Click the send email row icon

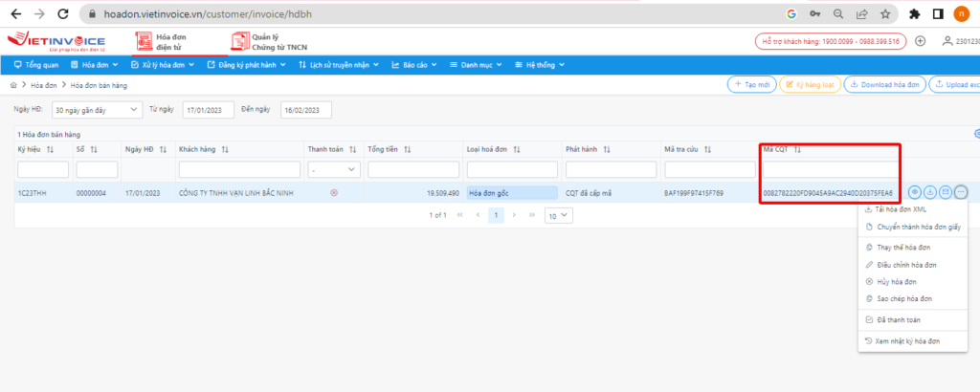946,192
